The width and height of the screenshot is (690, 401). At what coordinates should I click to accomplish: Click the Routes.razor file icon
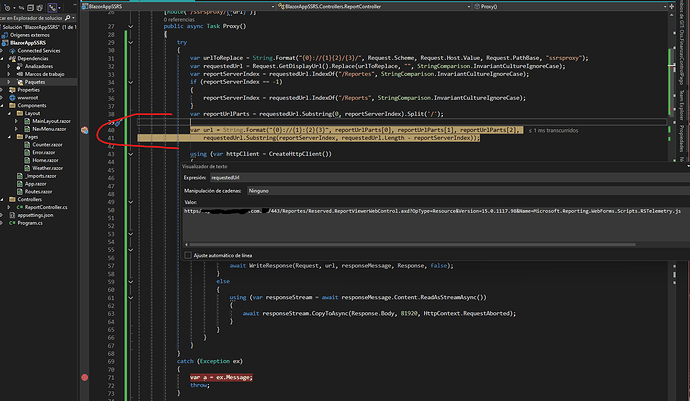pyautogui.click(x=20, y=192)
